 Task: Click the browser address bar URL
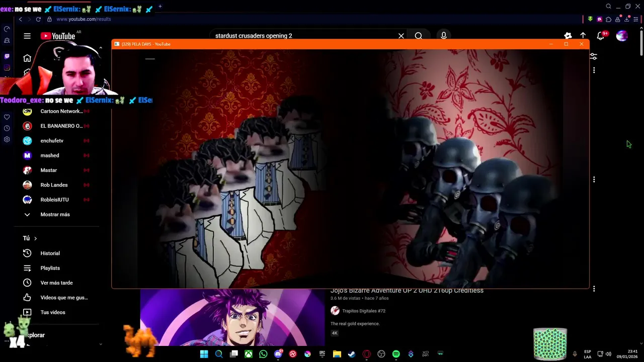pyautogui.click(x=84, y=19)
